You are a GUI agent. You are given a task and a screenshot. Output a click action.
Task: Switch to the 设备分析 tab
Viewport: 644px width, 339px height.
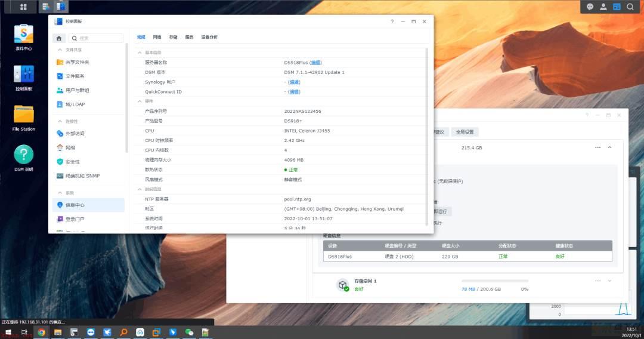click(x=209, y=37)
